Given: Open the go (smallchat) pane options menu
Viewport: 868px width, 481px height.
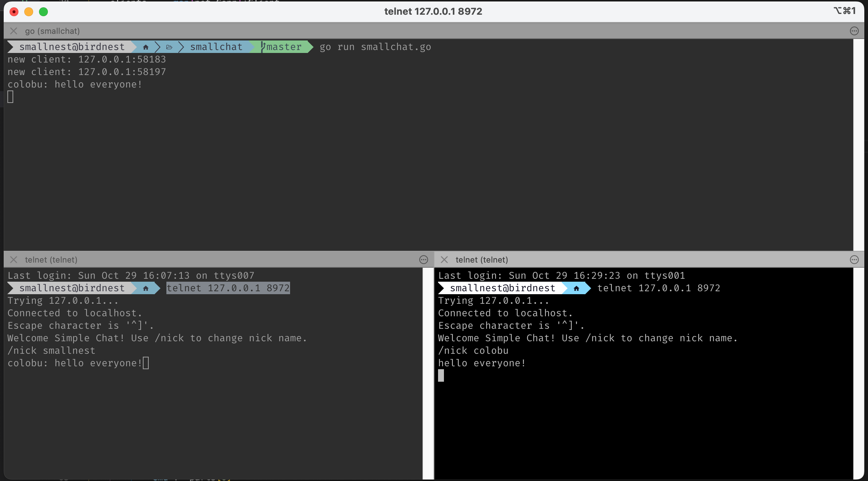Looking at the screenshot, I should (x=854, y=31).
